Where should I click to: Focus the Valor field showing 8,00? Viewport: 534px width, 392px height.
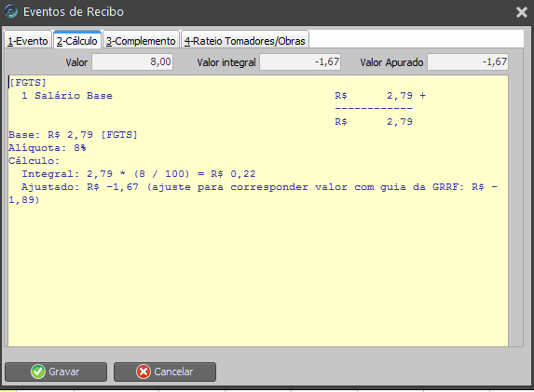coord(132,62)
